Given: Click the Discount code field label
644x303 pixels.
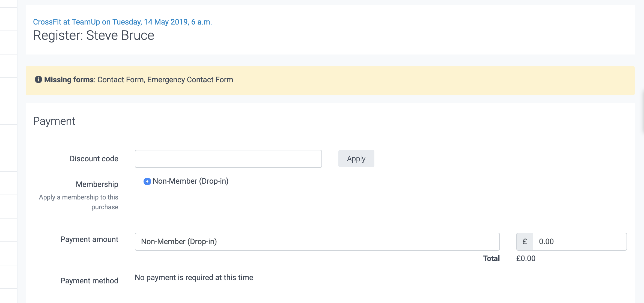Looking at the screenshot, I should click(x=94, y=159).
